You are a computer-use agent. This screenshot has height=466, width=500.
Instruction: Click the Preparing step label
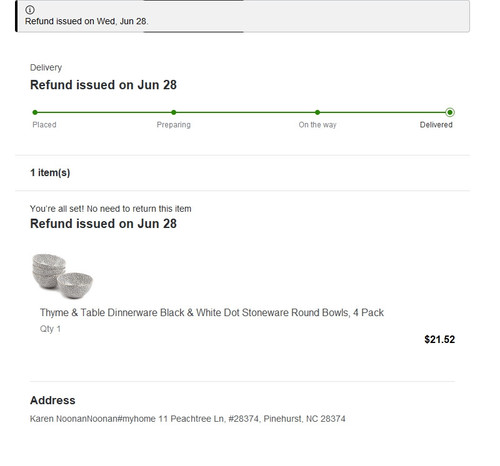(174, 125)
